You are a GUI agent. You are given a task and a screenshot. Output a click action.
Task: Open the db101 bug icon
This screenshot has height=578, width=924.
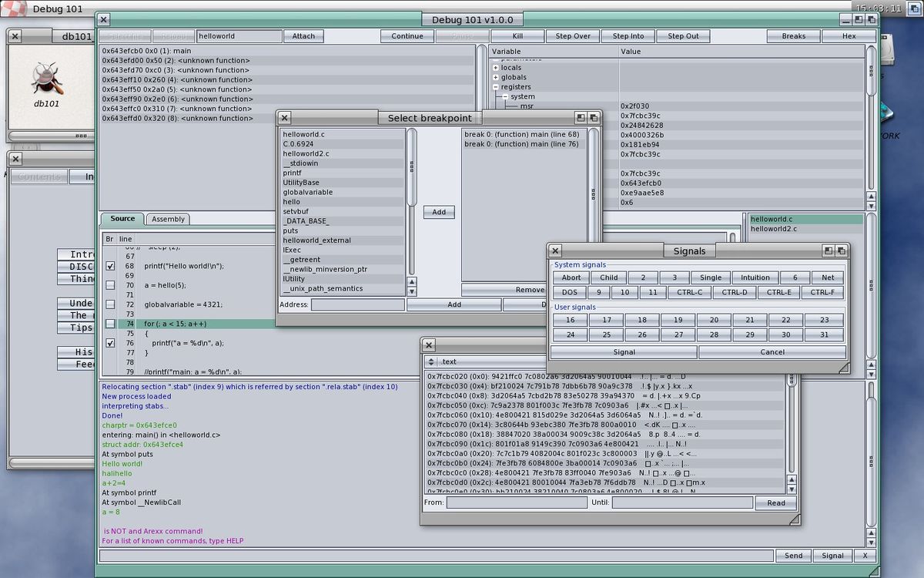click(46, 79)
